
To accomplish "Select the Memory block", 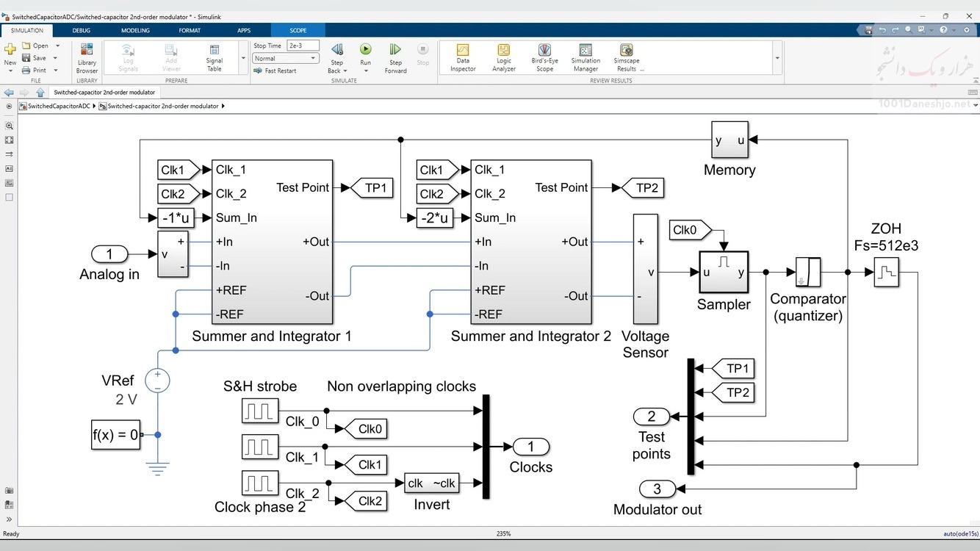I will tap(729, 140).
